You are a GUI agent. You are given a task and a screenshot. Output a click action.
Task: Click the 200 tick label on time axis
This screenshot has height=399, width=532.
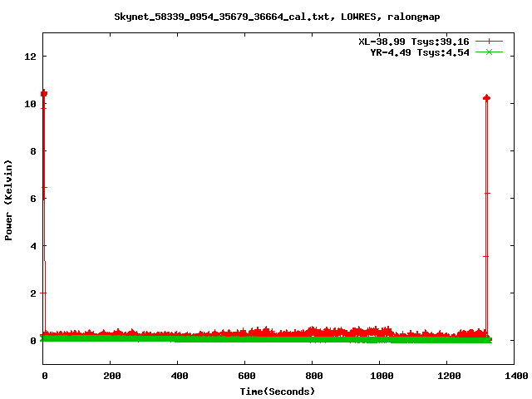coord(111,376)
